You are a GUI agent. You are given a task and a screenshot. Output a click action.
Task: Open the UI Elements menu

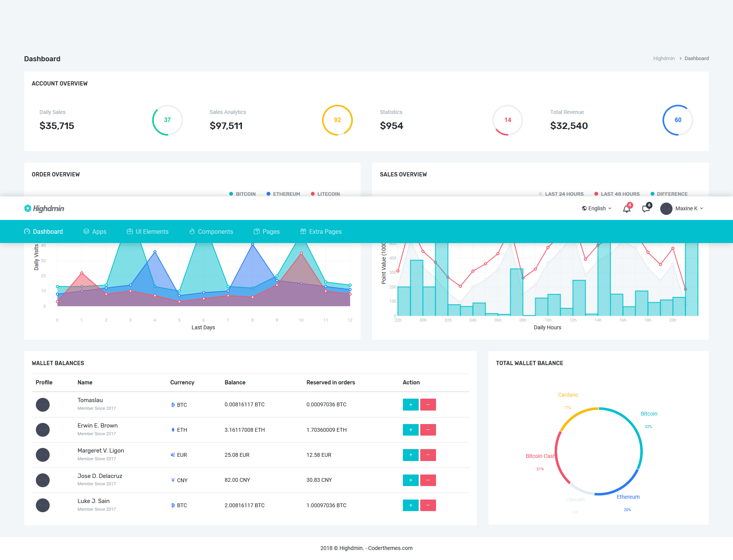[x=148, y=231]
